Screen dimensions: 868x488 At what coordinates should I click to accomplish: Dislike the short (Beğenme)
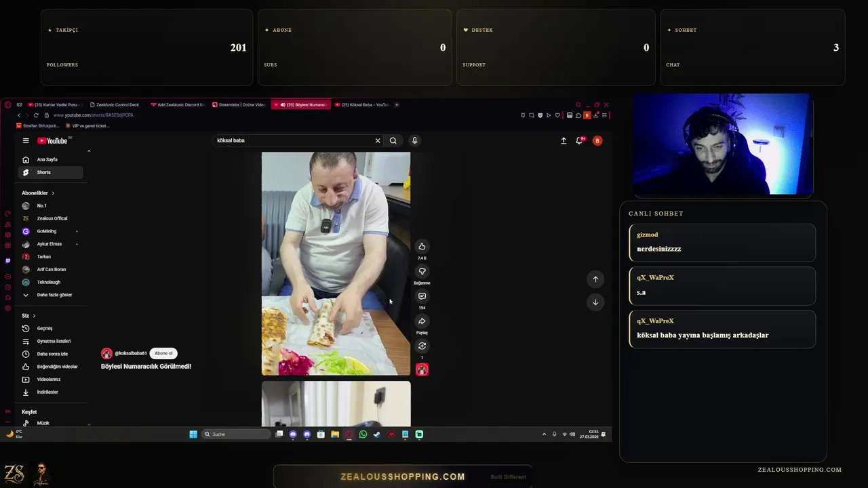coord(422,271)
